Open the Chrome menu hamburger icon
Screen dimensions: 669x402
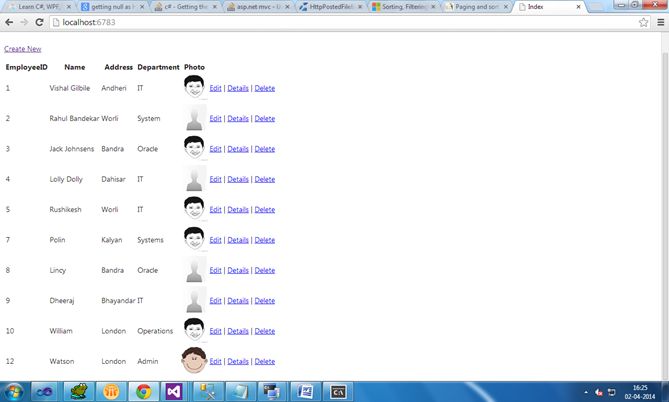point(660,22)
